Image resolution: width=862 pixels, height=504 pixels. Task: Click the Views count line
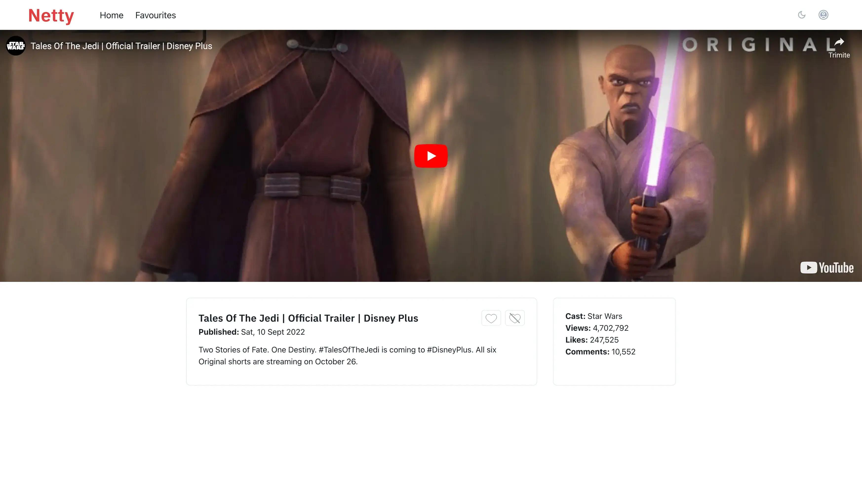[597, 328]
